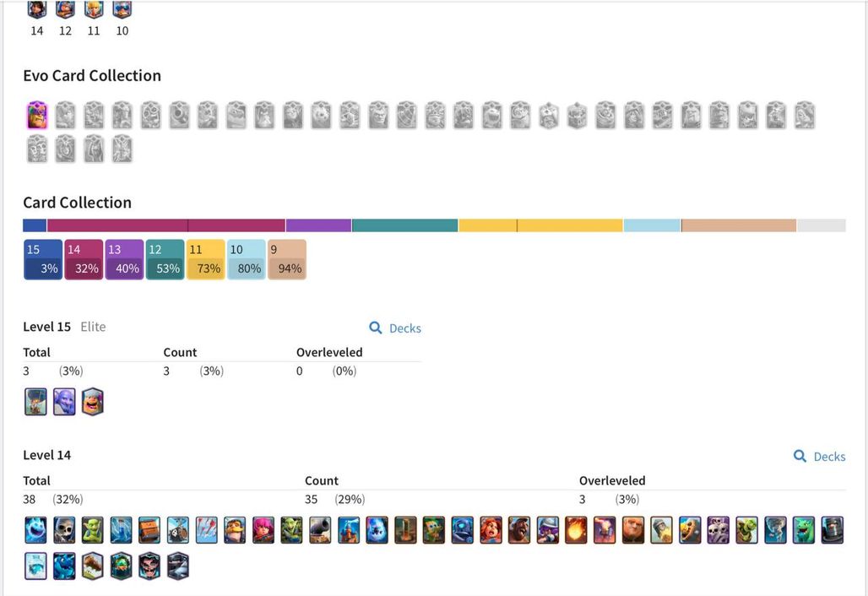Select the yellow level 11 73% badge
The width and height of the screenshot is (868, 596).
pyautogui.click(x=206, y=259)
